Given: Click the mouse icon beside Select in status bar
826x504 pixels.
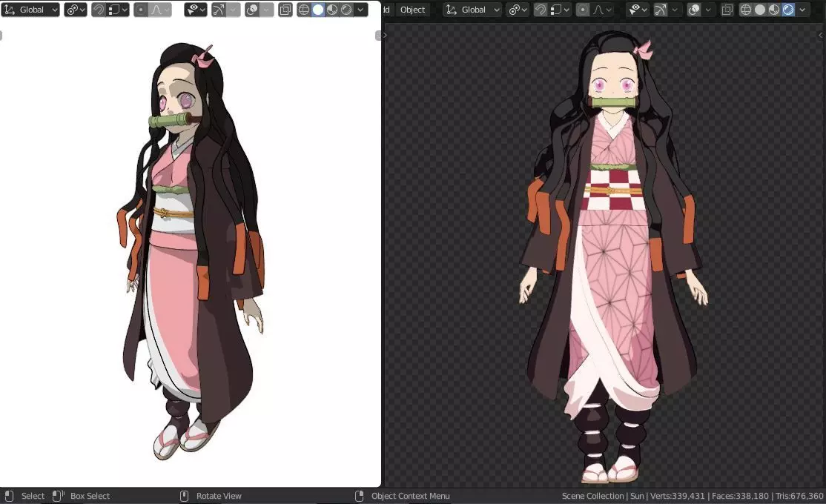Looking at the screenshot, I should click(8, 496).
